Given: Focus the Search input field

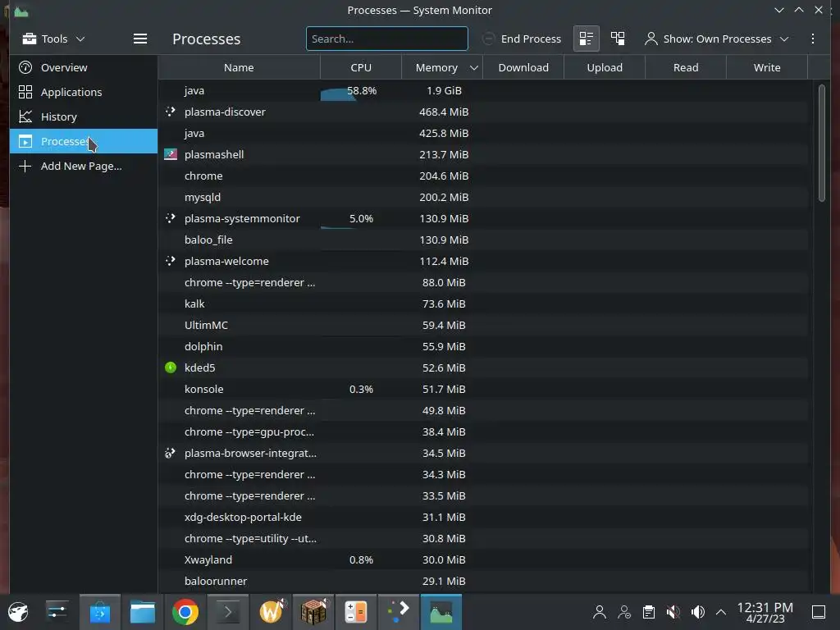Looking at the screenshot, I should pos(387,39).
